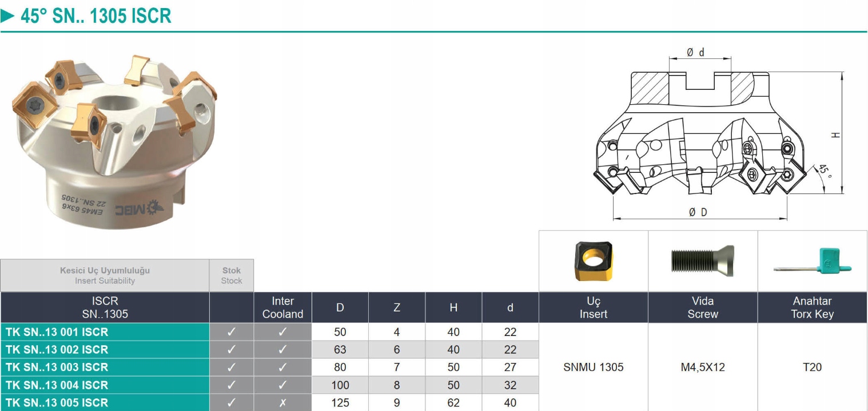868x411 pixels.
Task: Click the D column header
Action: pyautogui.click(x=340, y=307)
